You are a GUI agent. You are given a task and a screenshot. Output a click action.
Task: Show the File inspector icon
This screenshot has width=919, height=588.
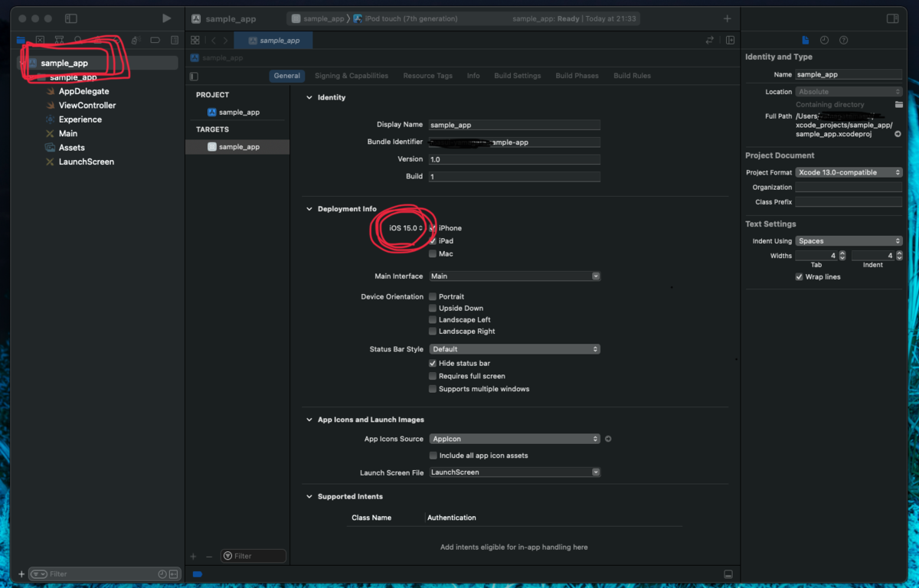pyautogui.click(x=806, y=40)
